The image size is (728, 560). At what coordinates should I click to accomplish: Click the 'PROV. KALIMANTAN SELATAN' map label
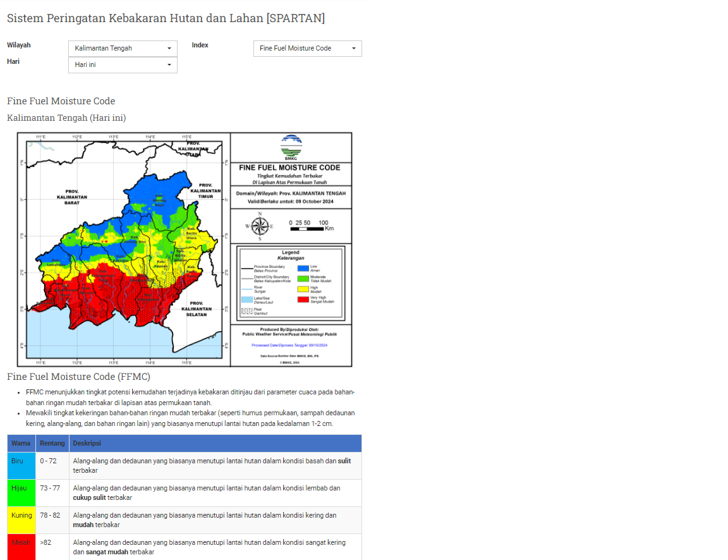pos(197,309)
